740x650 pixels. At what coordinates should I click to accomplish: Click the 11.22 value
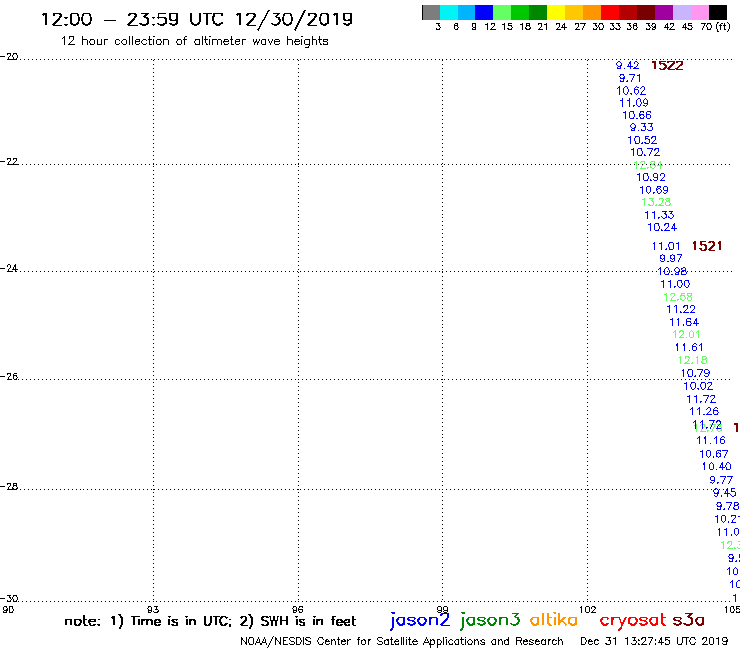click(681, 309)
